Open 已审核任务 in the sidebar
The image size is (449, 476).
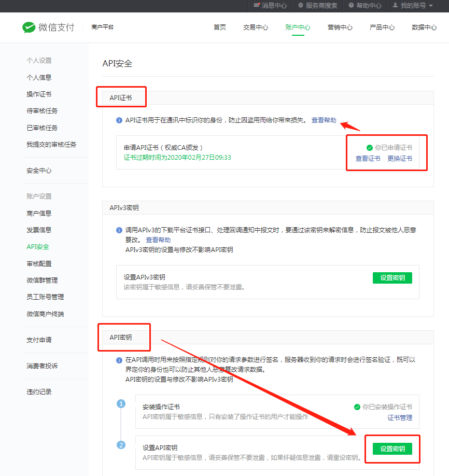coord(42,128)
